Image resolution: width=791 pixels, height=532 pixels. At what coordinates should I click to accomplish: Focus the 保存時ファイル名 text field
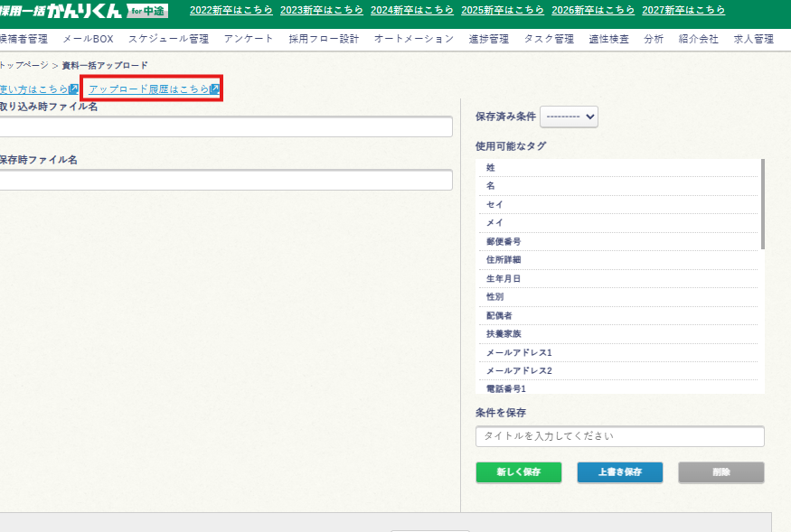(x=224, y=180)
